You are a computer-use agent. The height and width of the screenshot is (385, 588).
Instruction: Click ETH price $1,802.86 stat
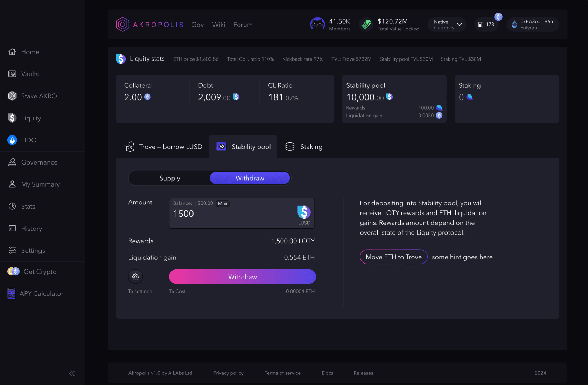pos(196,59)
